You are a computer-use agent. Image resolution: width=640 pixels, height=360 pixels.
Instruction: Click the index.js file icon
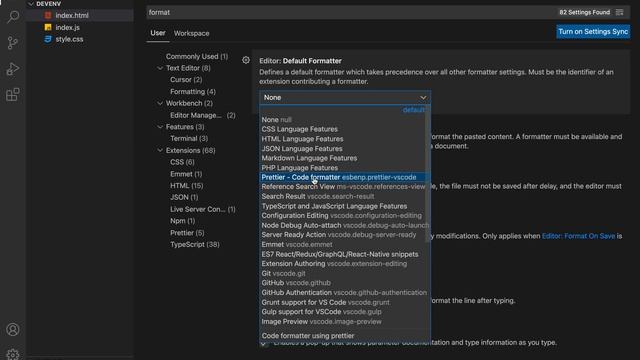tap(48, 27)
